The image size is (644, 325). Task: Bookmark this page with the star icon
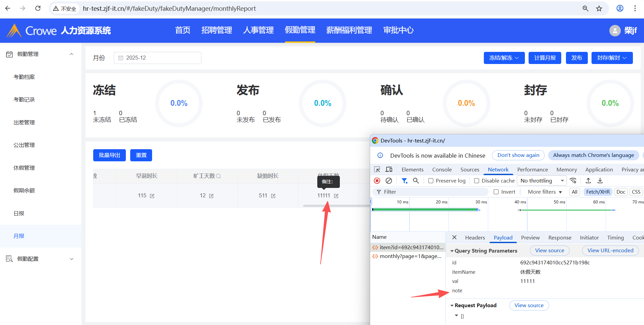tap(599, 8)
